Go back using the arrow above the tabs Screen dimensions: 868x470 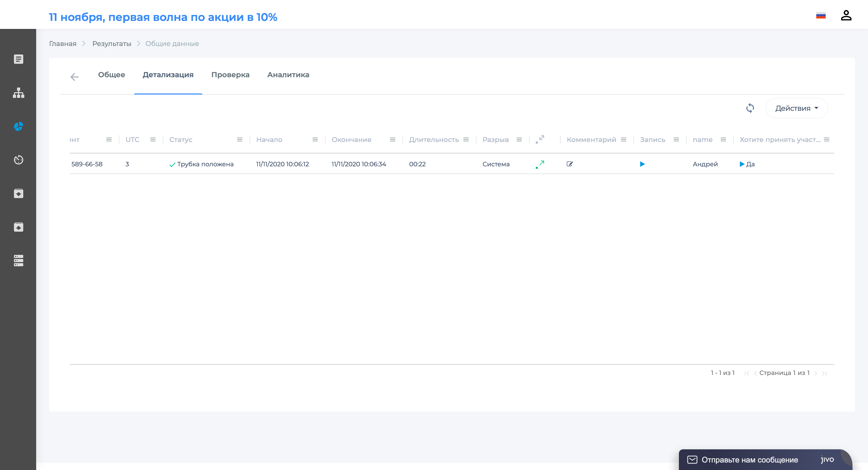(74, 77)
